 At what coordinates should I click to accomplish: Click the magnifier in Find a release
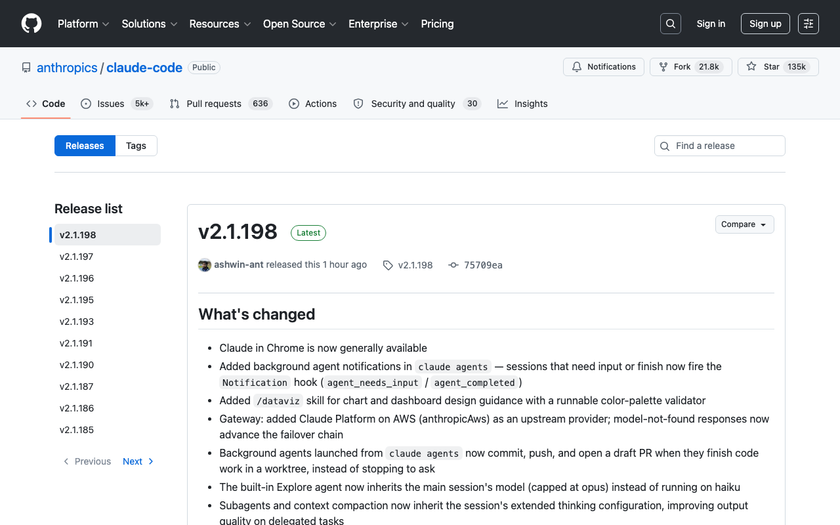[665, 146]
